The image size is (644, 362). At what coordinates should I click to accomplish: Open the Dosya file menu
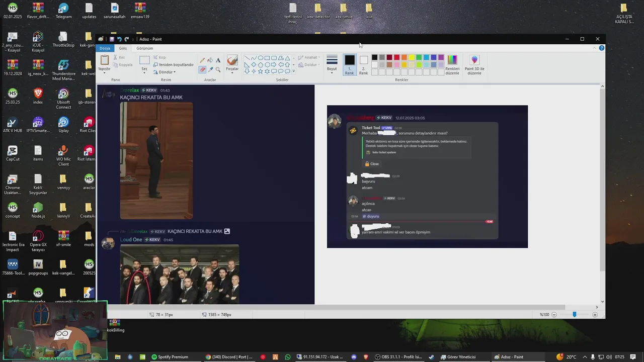point(105,48)
